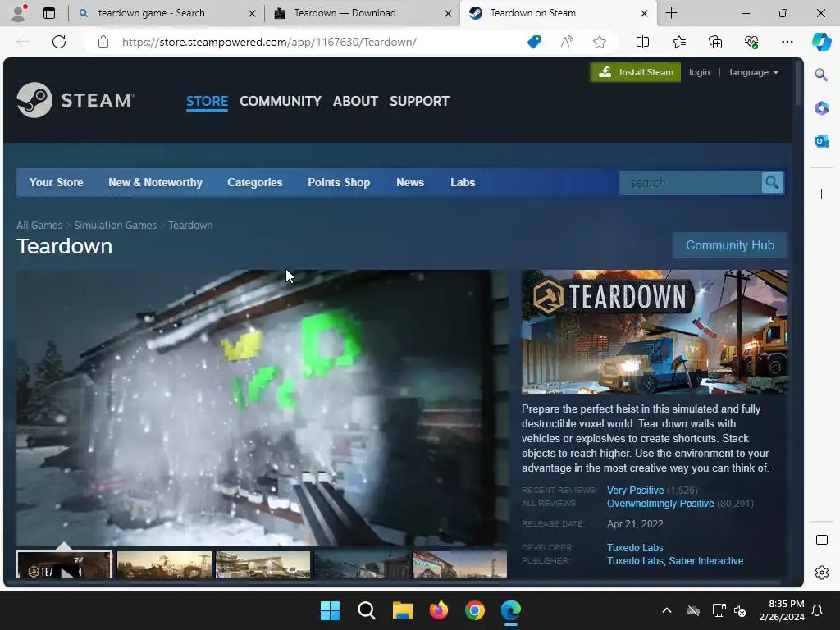Show hidden tray icons chevron
Screen dimensions: 840x630
point(666,610)
